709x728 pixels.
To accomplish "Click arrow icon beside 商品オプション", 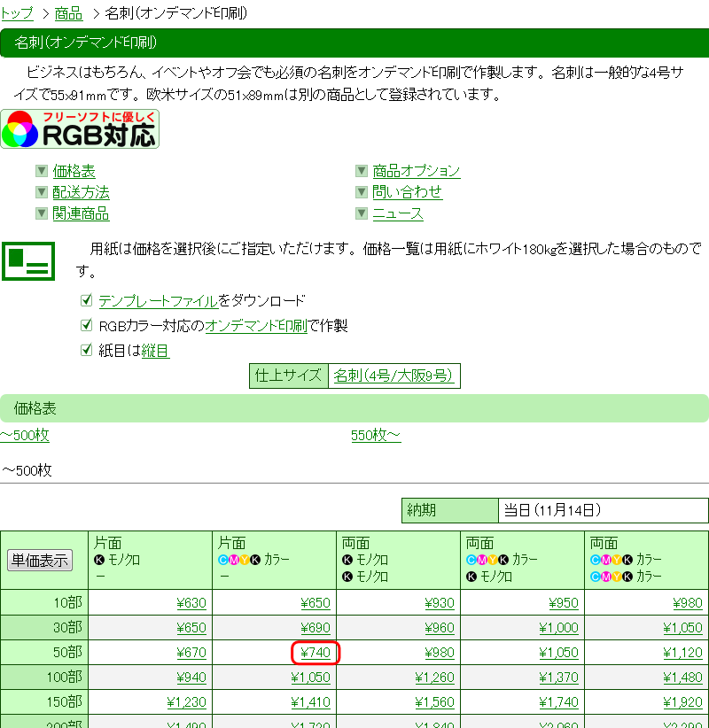I will [x=361, y=171].
